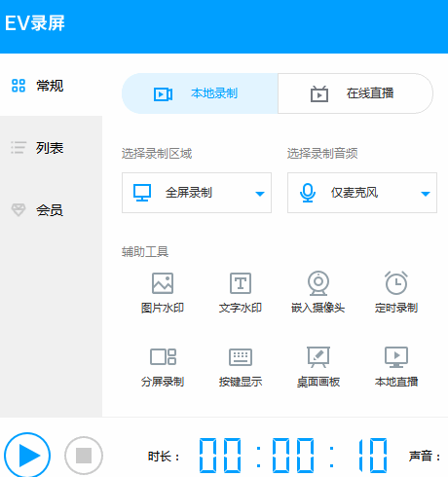
Task: Select the 嵌入摄像头 webcam embed tool
Action: (318, 293)
